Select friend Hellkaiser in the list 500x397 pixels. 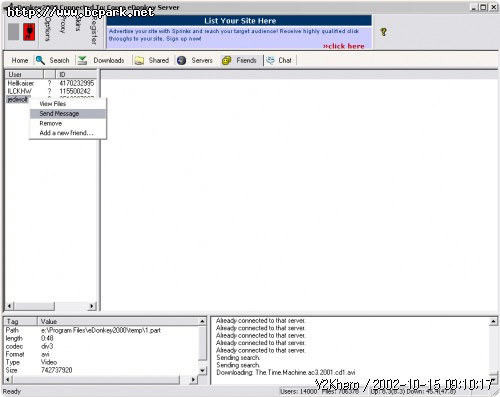21,83
